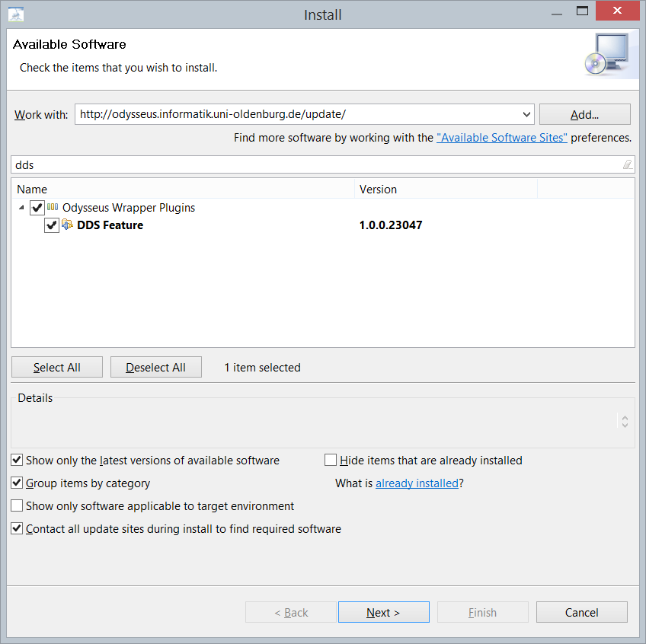Click the clear filter icon in search field

click(x=627, y=164)
